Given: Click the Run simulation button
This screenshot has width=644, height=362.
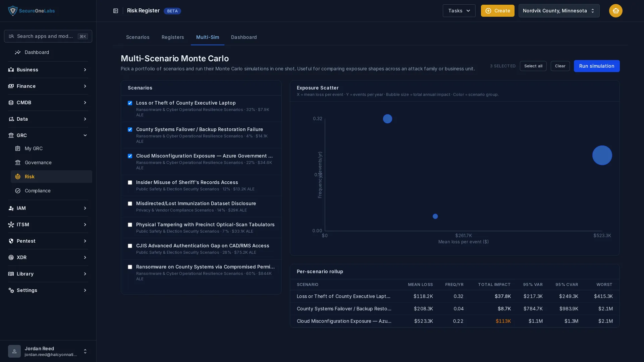Looking at the screenshot, I should 597,66.
